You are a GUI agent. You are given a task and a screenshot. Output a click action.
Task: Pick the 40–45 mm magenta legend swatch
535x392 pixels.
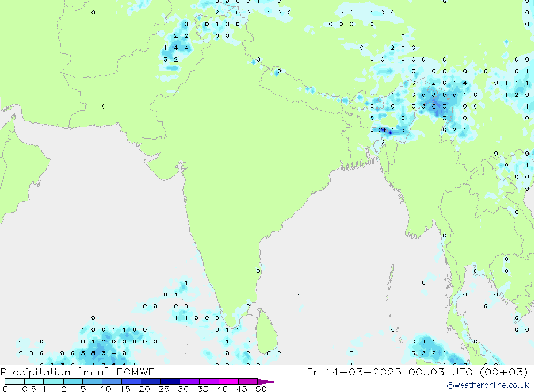click(228, 381)
